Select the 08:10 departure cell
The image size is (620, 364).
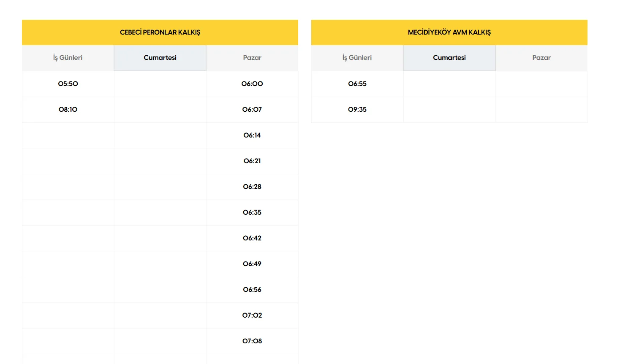click(68, 110)
